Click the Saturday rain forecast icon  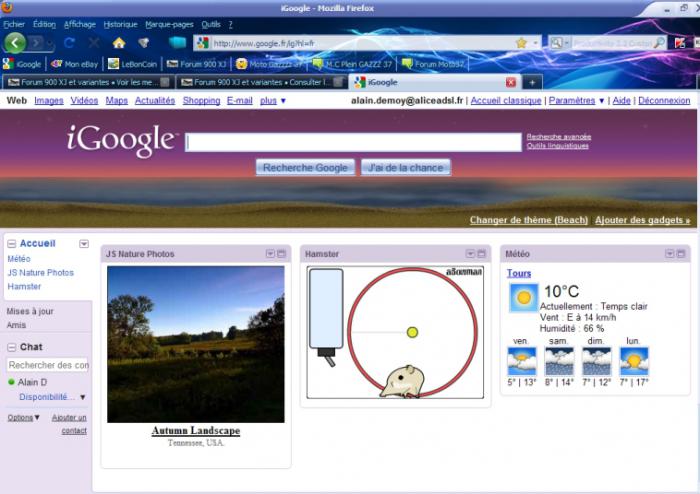point(559,361)
